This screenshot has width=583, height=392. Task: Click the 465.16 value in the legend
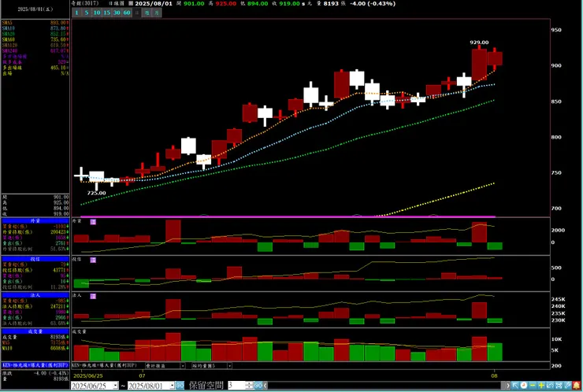coord(58,68)
